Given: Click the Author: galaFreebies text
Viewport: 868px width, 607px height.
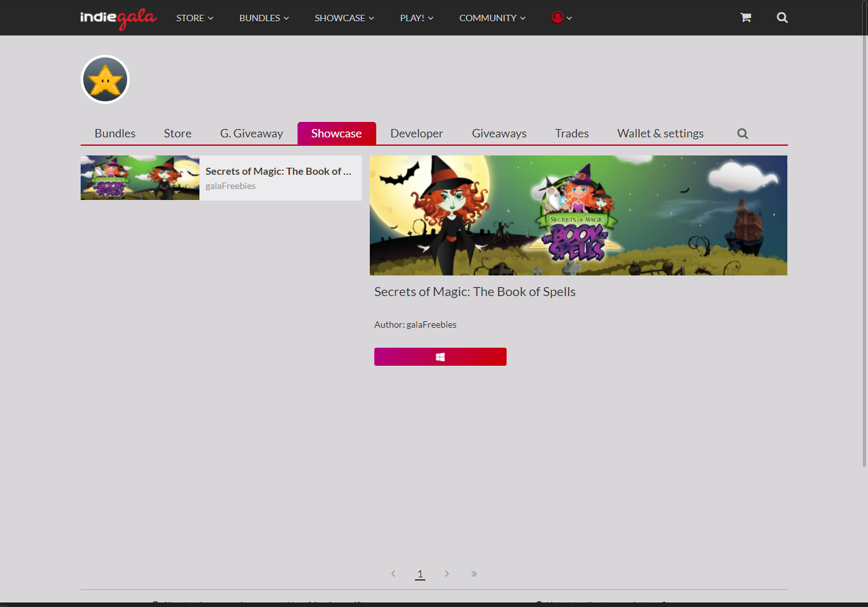Looking at the screenshot, I should coord(415,324).
